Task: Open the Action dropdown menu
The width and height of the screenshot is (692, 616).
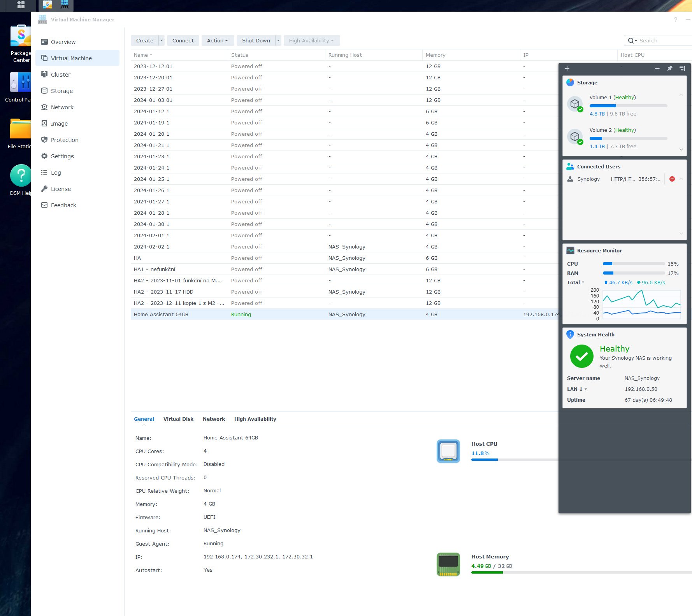Action: (217, 40)
